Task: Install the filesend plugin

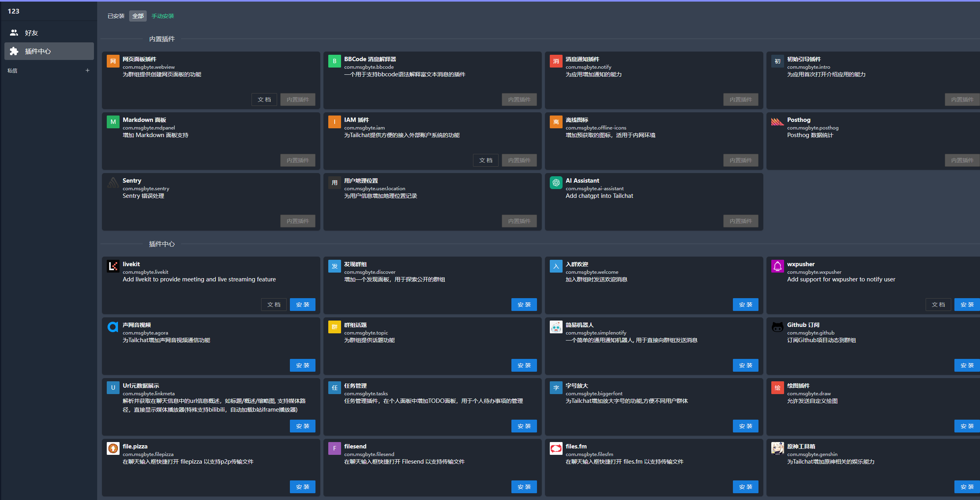Action: 524,487
